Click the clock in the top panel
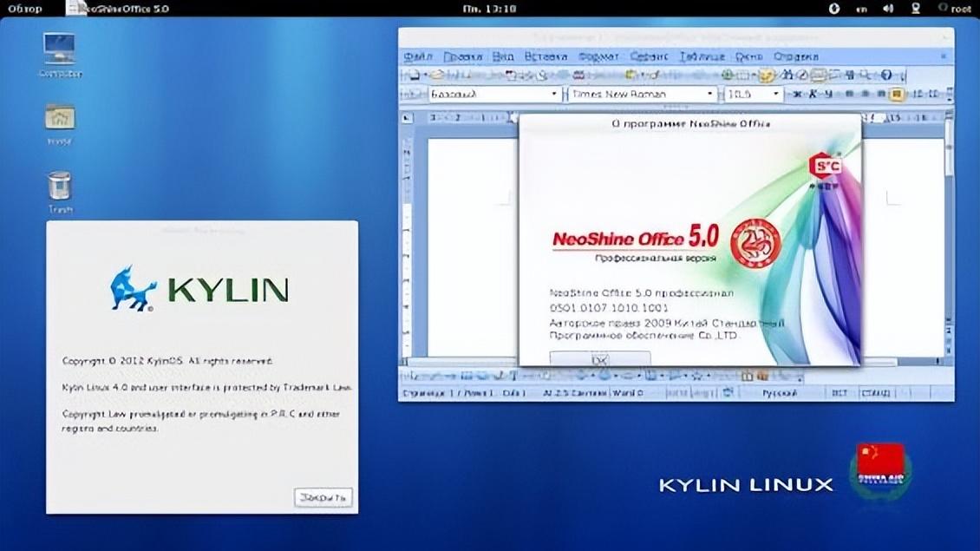Screen dimensions: 980x551 coord(489,9)
